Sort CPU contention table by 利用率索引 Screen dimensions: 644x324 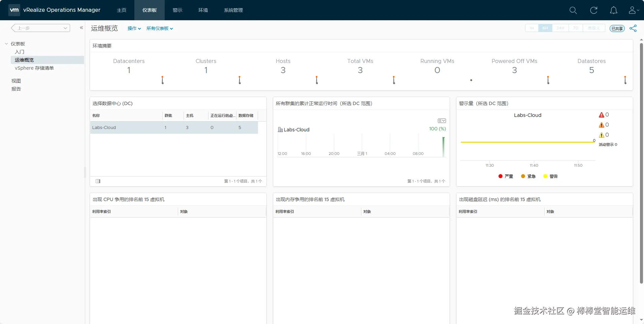(x=134, y=212)
